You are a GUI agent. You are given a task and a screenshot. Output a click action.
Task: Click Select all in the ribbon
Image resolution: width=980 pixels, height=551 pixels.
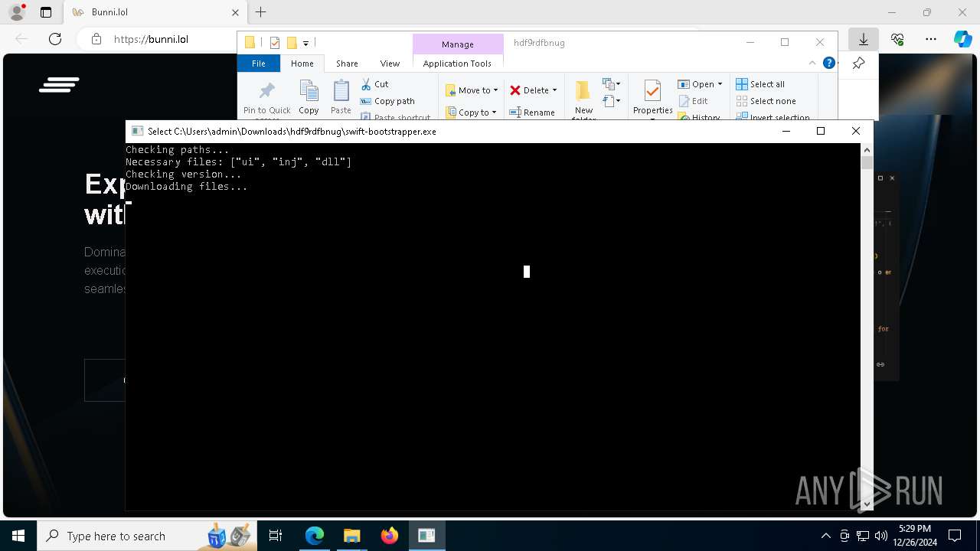[760, 84]
